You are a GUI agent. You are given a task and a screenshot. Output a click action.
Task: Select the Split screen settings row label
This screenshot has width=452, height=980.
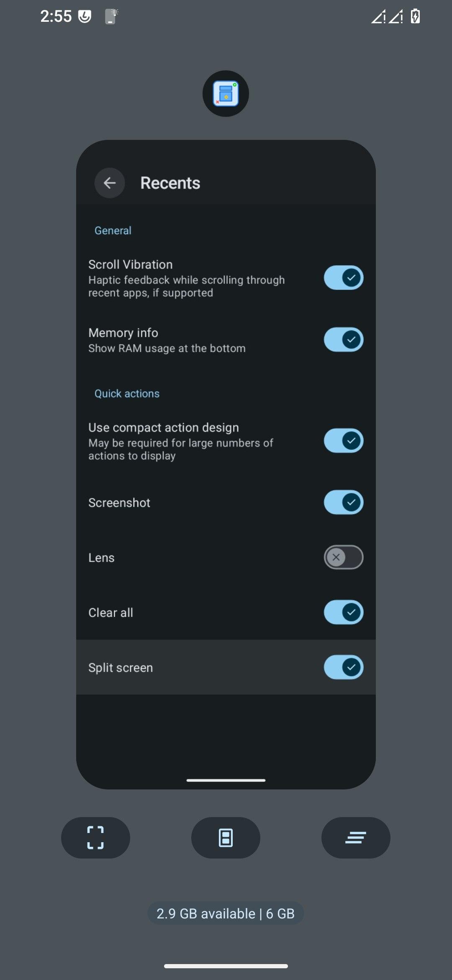(121, 668)
